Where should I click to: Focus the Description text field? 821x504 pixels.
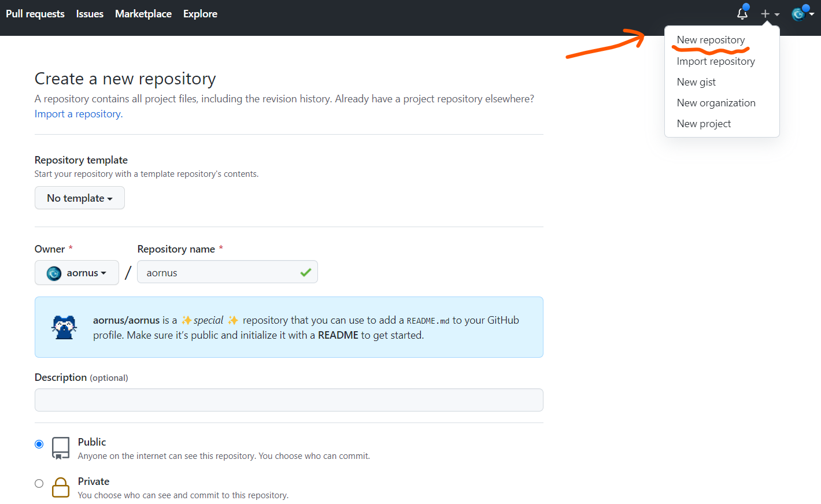[289, 400]
